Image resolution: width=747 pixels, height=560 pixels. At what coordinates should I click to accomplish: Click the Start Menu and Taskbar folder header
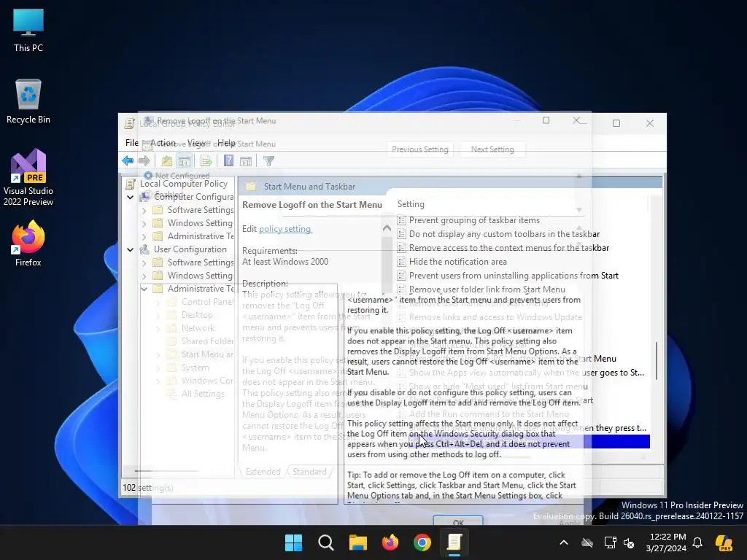coord(309,186)
